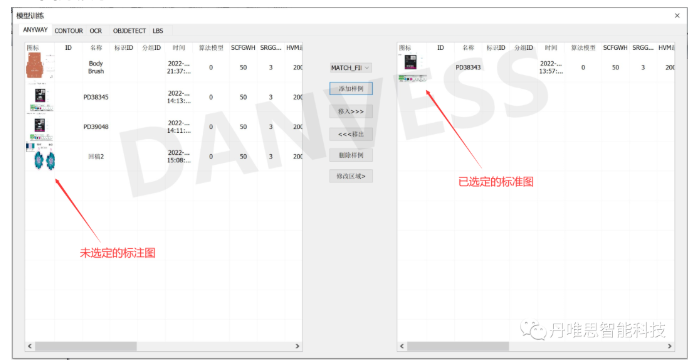The height and width of the screenshot is (363, 695).
Task: Open the OBJDETECT tab
Action: [129, 31]
